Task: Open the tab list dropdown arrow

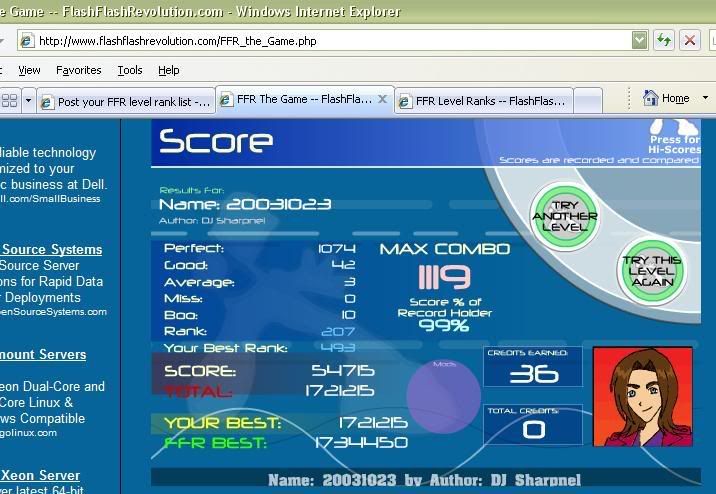Action: 29,101
